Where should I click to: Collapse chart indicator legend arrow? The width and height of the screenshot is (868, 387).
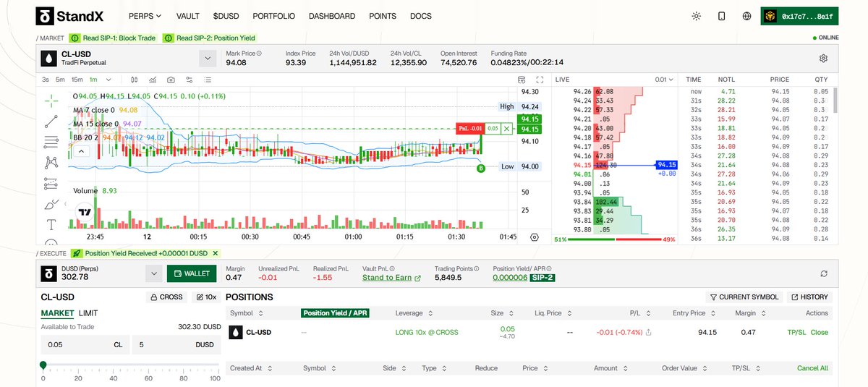pos(82,151)
